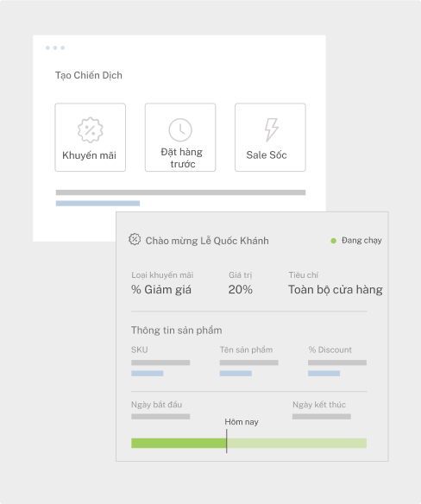Click the badge icon beside Chào mừng Lễ Quốc Khánh

point(135,239)
